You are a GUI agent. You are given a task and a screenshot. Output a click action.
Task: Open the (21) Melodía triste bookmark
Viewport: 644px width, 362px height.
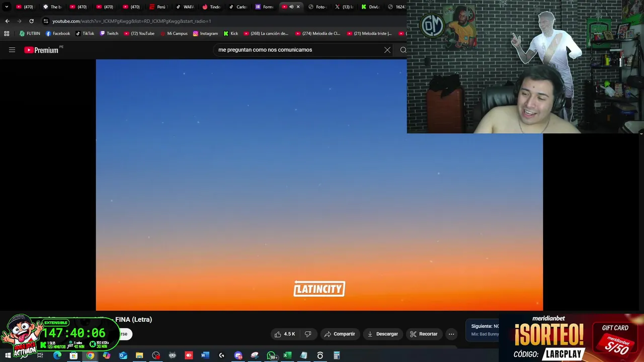(369, 34)
